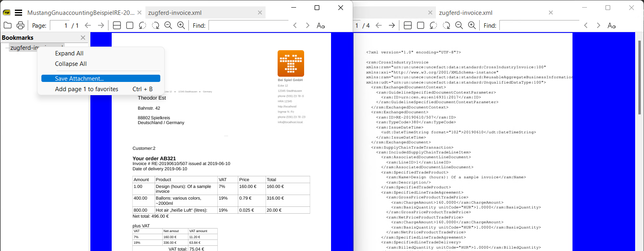The width and height of the screenshot is (644, 251).
Task: Minimize the left window
Action: tap(294, 8)
